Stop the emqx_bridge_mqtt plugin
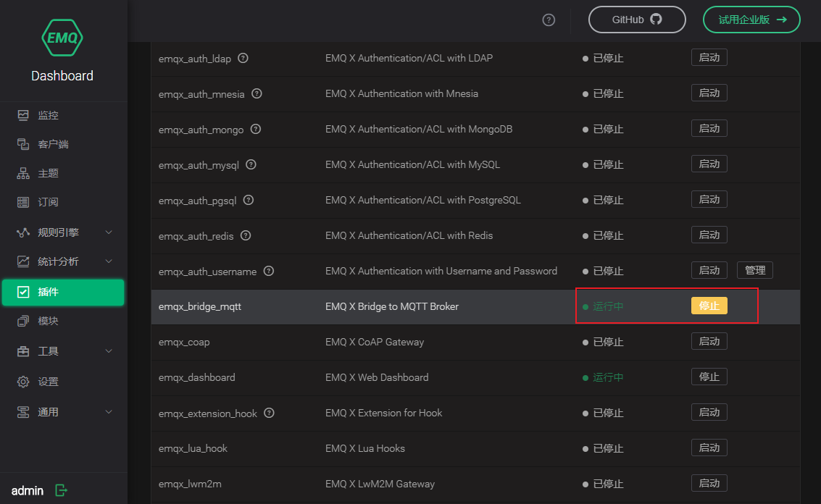Image resolution: width=821 pixels, height=504 pixels. click(x=709, y=306)
